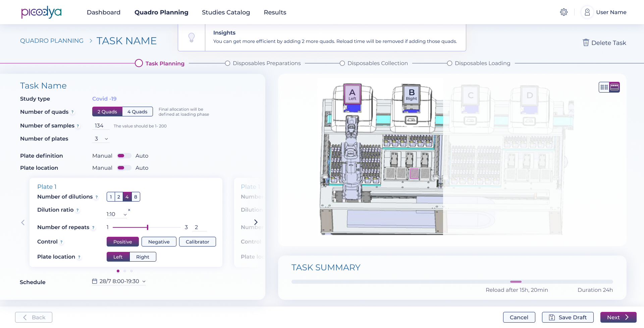This screenshot has height=328, width=644.
Task: Open settings gear icon in header
Action: pos(563,12)
